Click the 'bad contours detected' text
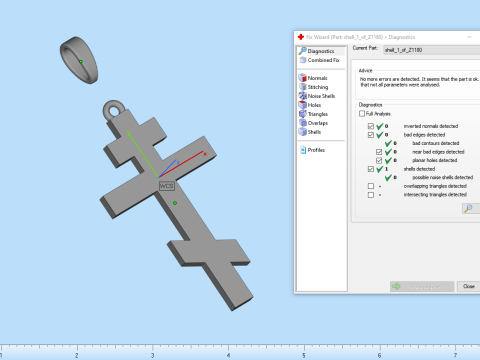480x360 pixels. (436, 143)
